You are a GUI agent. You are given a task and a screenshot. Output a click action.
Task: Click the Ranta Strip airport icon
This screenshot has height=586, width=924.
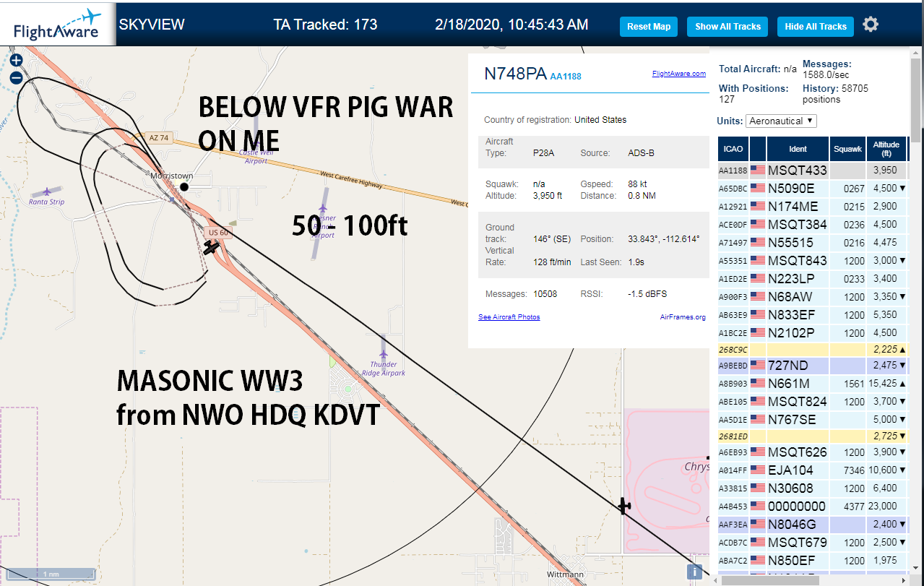pyautogui.click(x=47, y=192)
